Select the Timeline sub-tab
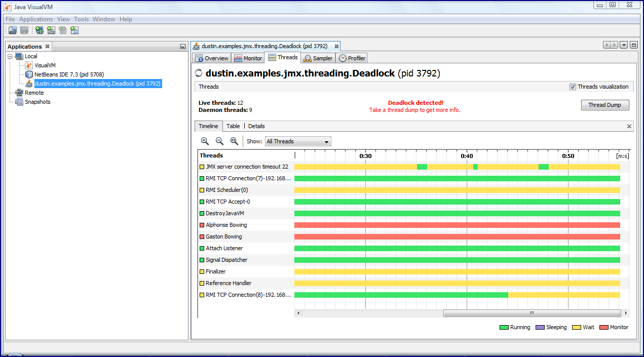 click(x=208, y=126)
